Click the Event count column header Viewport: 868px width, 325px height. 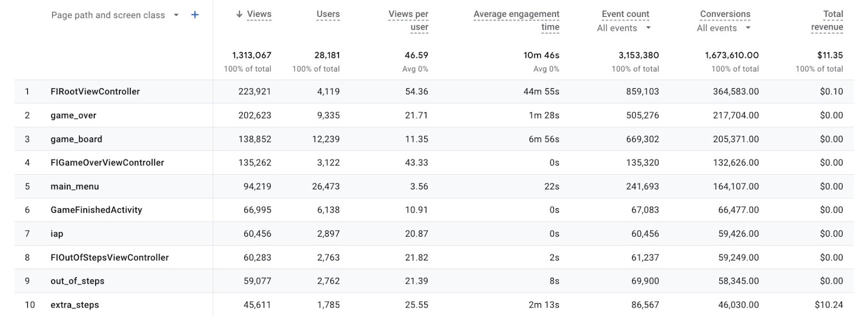tap(625, 14)
